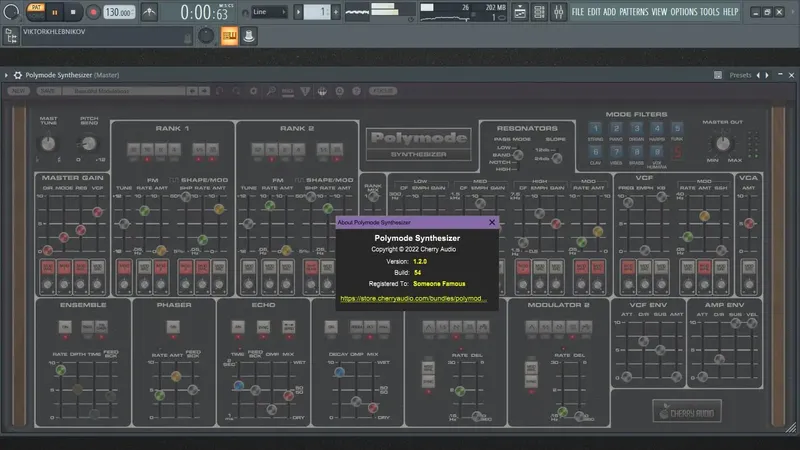Click the triangle filter icon in toolbar

[305, 91]
